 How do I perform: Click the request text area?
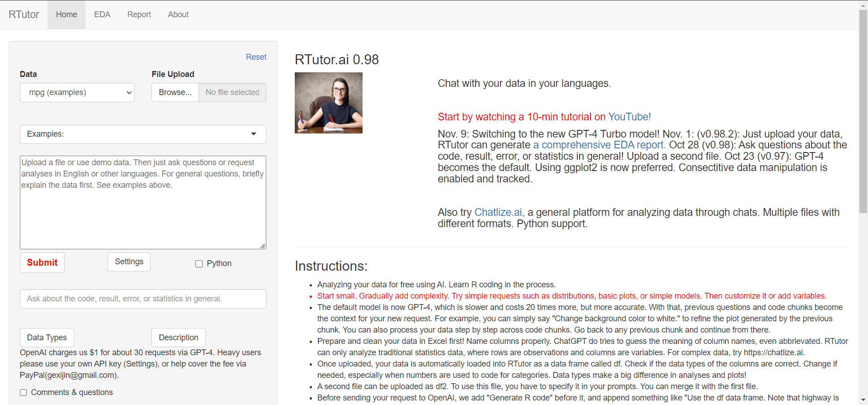pos(143,202)
